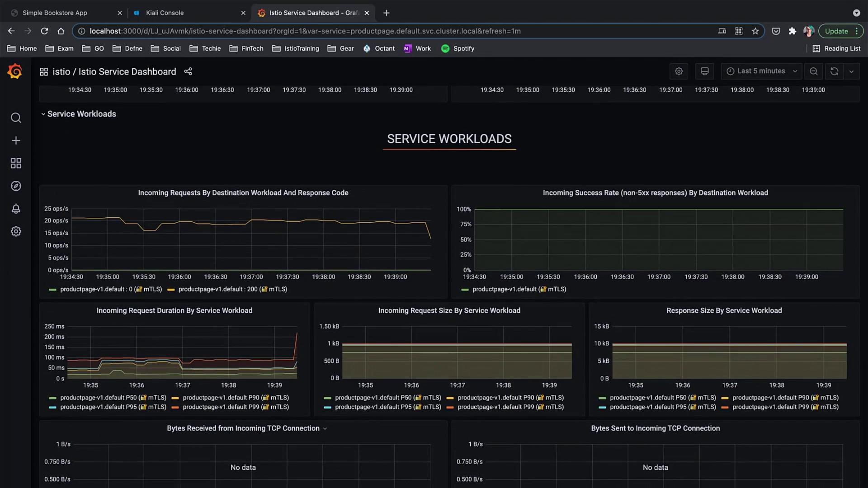The image size is (868, 488).
Task: Open refresh interval dropdown arrow
Action: pos(851,71)
